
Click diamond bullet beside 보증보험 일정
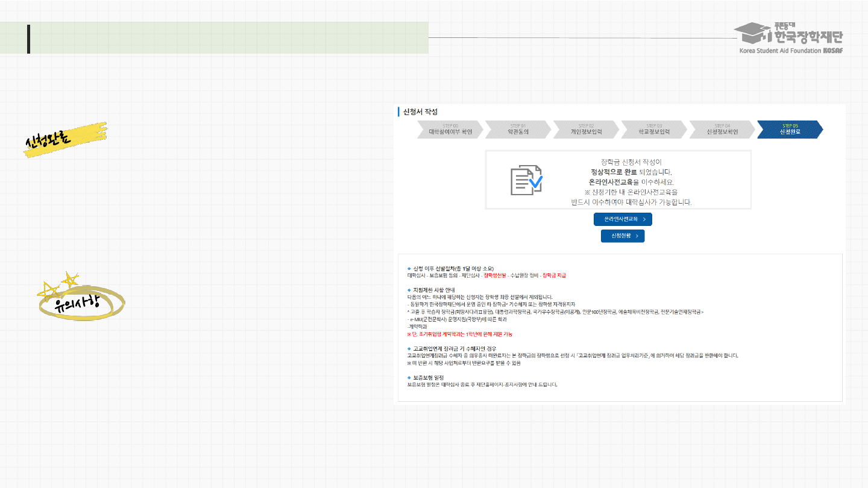(x=409, y=377)
